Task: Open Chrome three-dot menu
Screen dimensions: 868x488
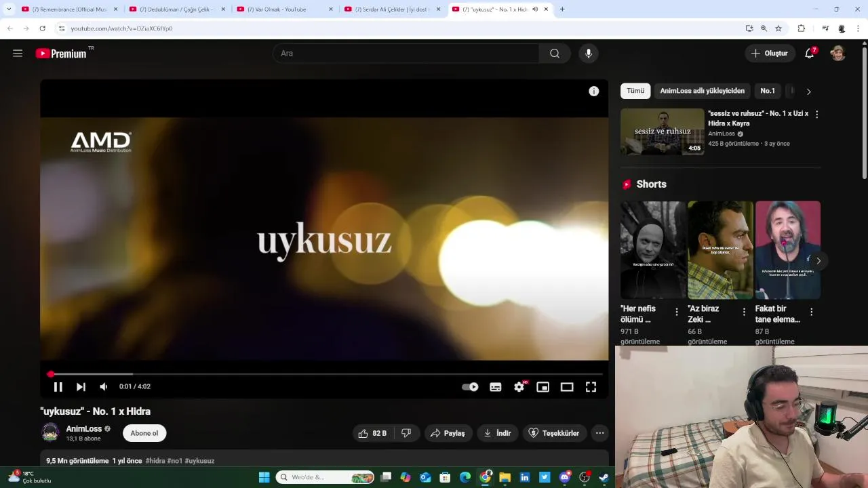Action: [859, 28]
